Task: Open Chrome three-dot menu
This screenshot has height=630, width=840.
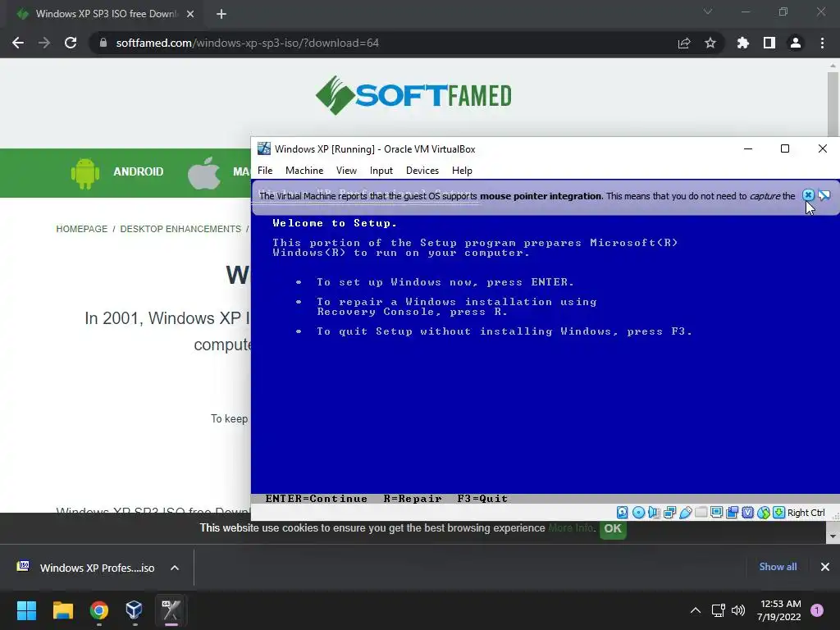Action: [822, 43]
